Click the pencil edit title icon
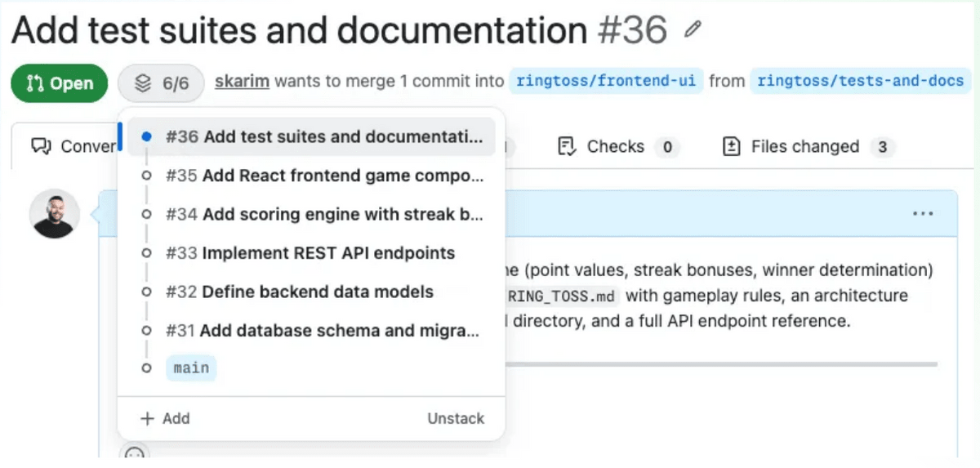Screen dimensions: 980x468 (693, 31)
